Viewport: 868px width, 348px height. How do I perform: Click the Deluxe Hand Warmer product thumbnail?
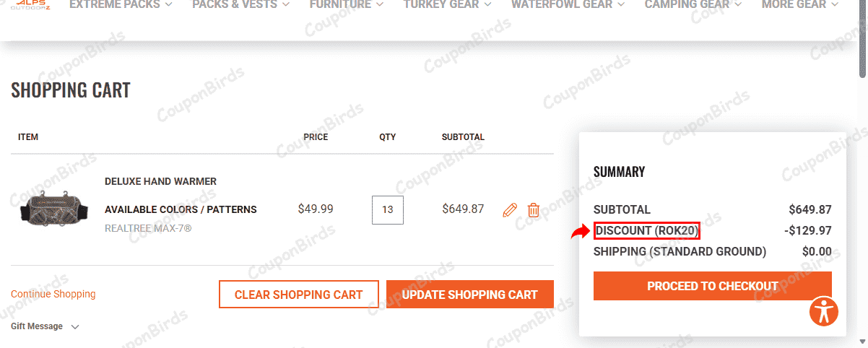coord(48,209)
